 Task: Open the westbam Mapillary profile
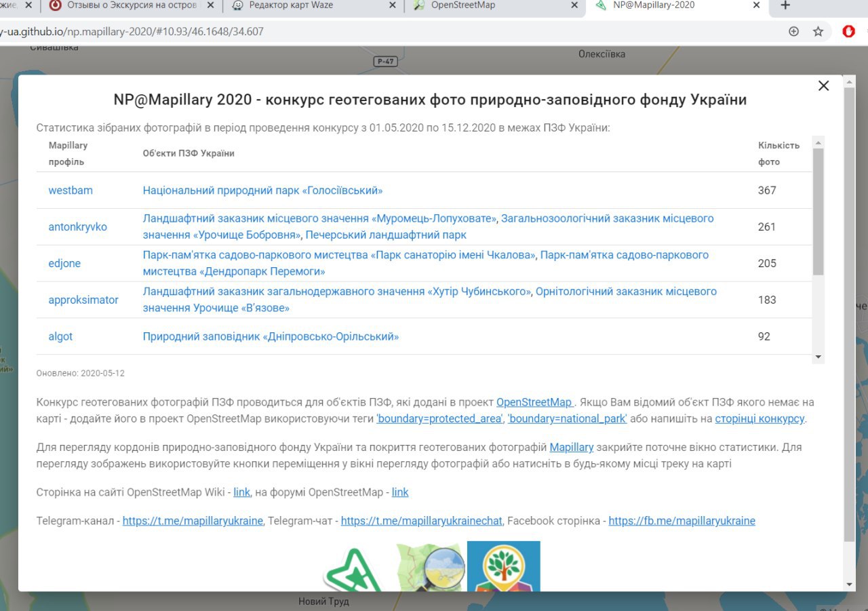coord(71,191)
